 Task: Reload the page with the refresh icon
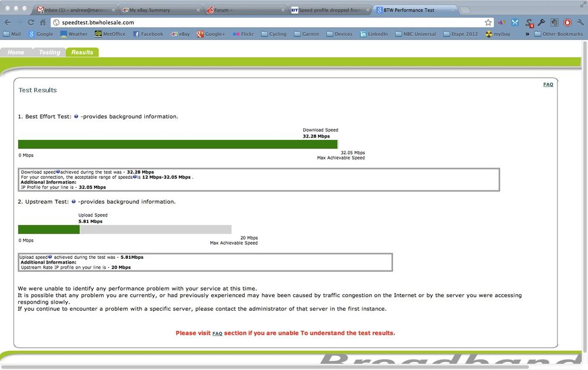(31, 22)
